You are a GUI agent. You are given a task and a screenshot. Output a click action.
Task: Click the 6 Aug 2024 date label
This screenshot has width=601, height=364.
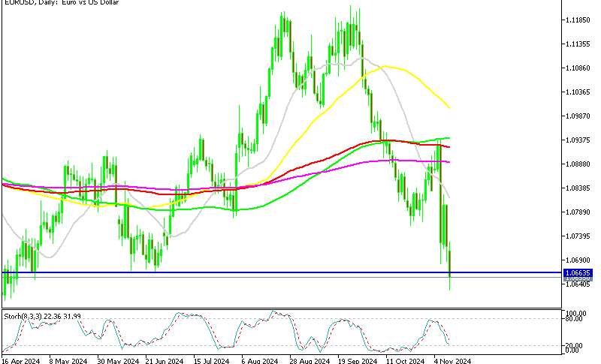(x=260, y=361)
